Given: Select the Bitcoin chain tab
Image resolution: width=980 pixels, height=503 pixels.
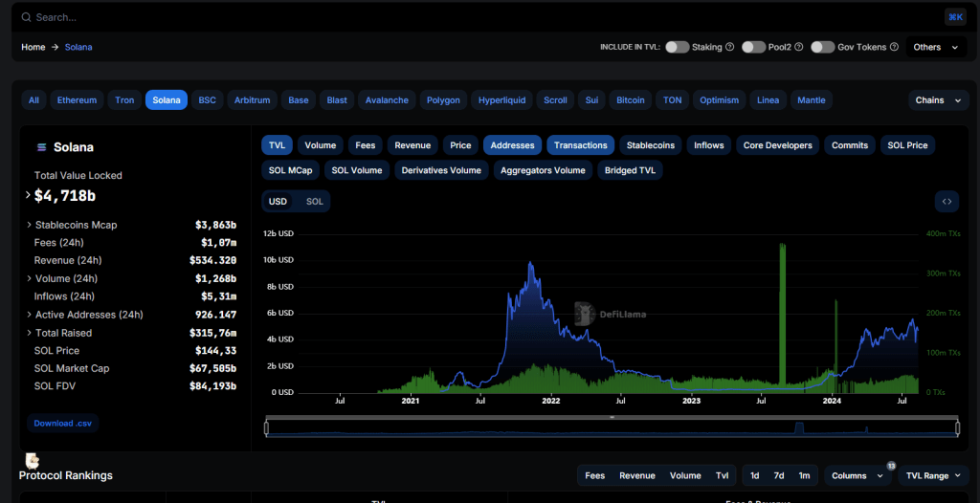Looking at the screenshot, I should pos(630,100).
